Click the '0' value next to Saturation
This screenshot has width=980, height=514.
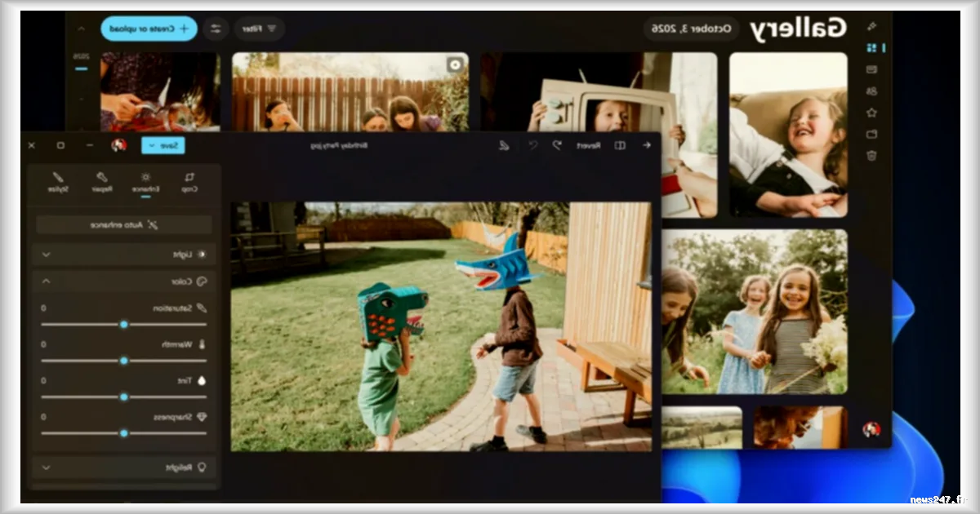point(43,308)
